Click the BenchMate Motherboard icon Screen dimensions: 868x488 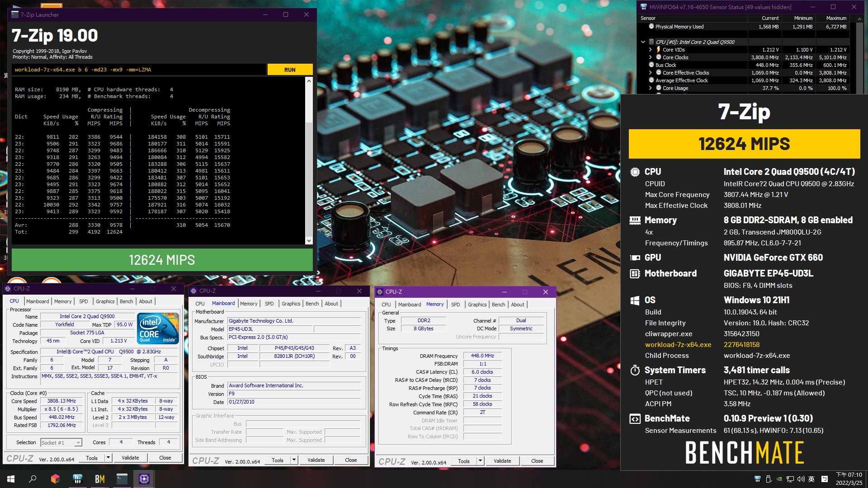tap(635, 274)
